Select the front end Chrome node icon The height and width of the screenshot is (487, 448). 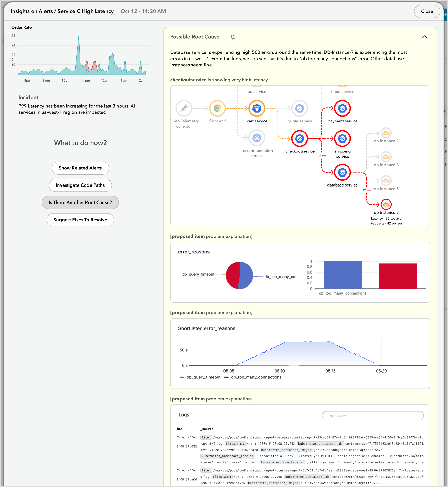217,108
